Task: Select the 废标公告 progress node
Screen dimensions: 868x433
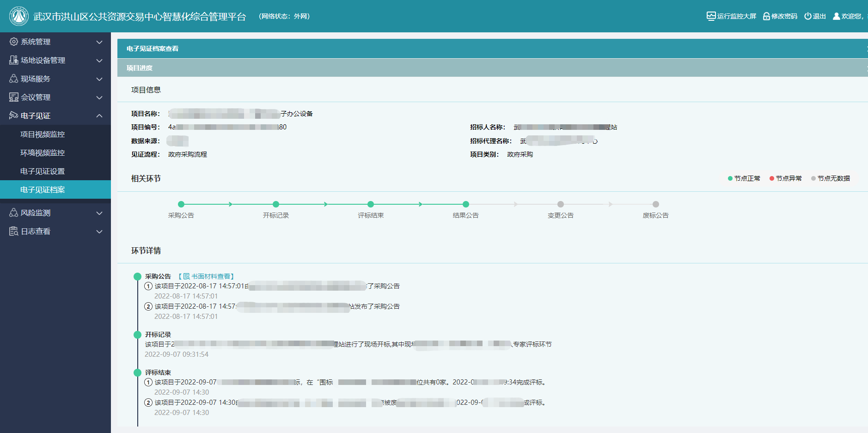Action: pyautogui.click(x=656, y=204)
